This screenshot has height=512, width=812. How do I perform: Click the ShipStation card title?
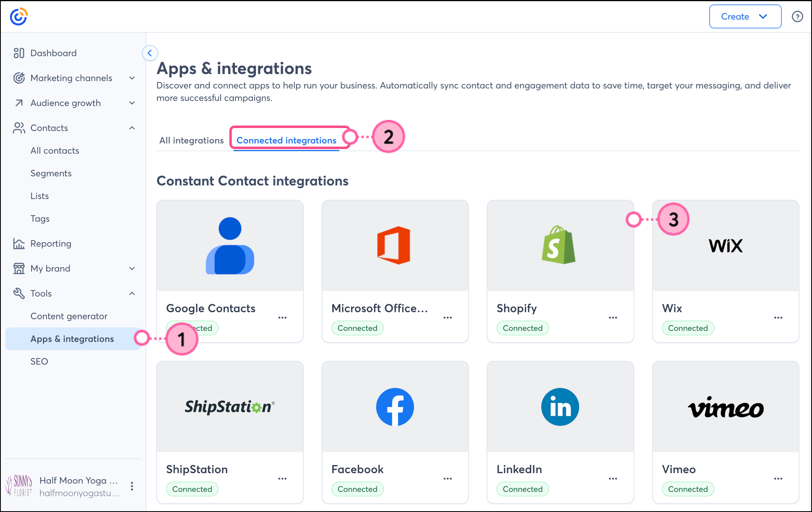tap(197, 469)
